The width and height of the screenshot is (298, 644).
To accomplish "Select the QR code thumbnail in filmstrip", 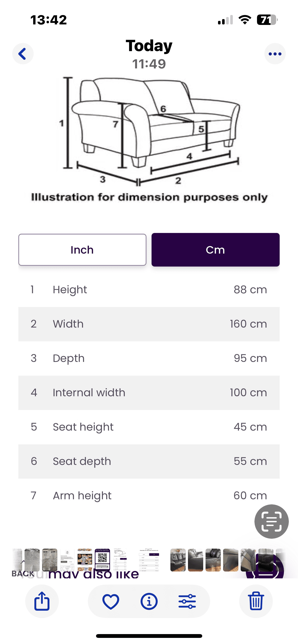I will pos(102,560).
